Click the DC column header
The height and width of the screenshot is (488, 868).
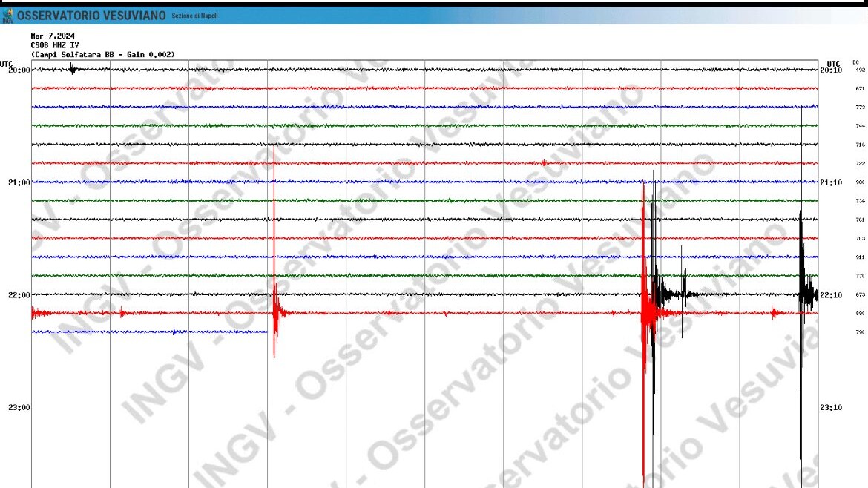pyautogui.click(x=856, y=62)
